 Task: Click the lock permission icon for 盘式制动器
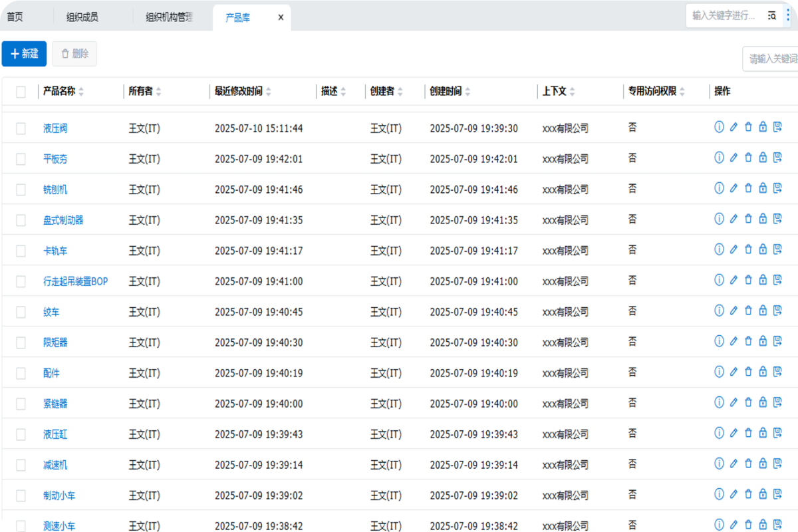[x=763, y=219]
